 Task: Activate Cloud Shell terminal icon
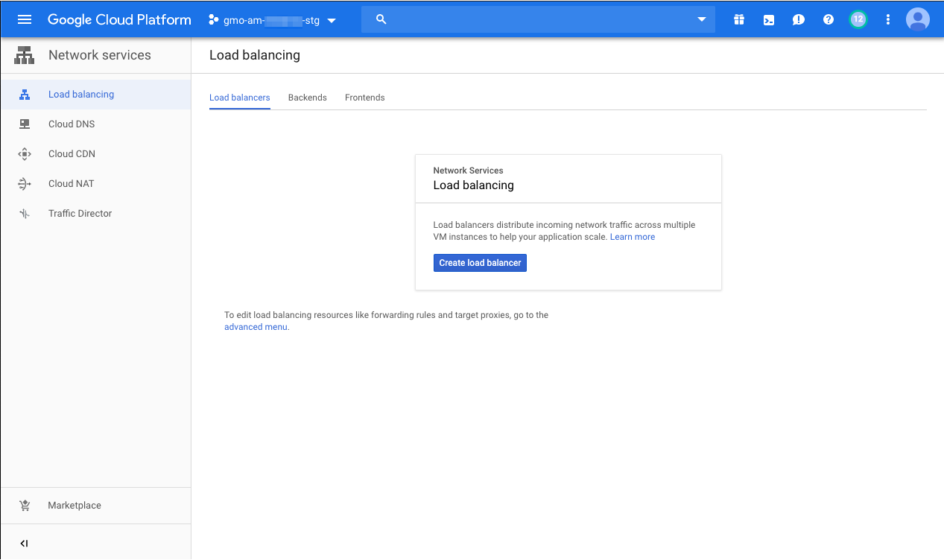tap(768, 20)
